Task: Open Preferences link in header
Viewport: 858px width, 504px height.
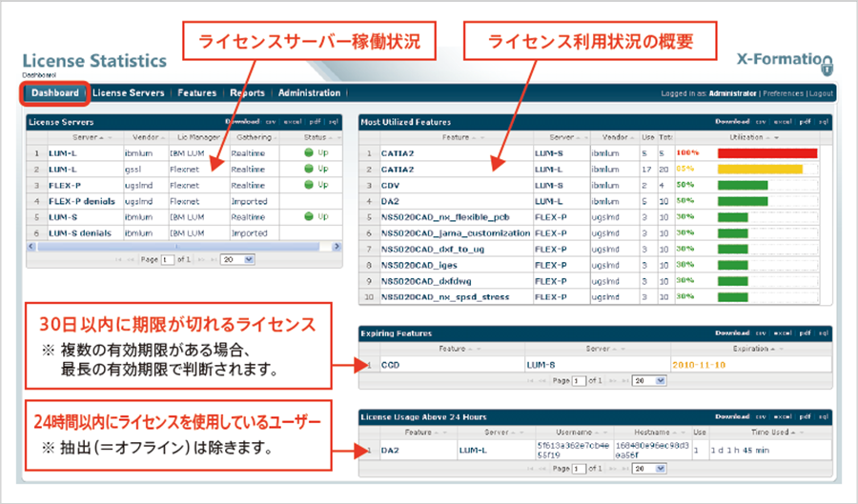Action: [x=783, y=93]
